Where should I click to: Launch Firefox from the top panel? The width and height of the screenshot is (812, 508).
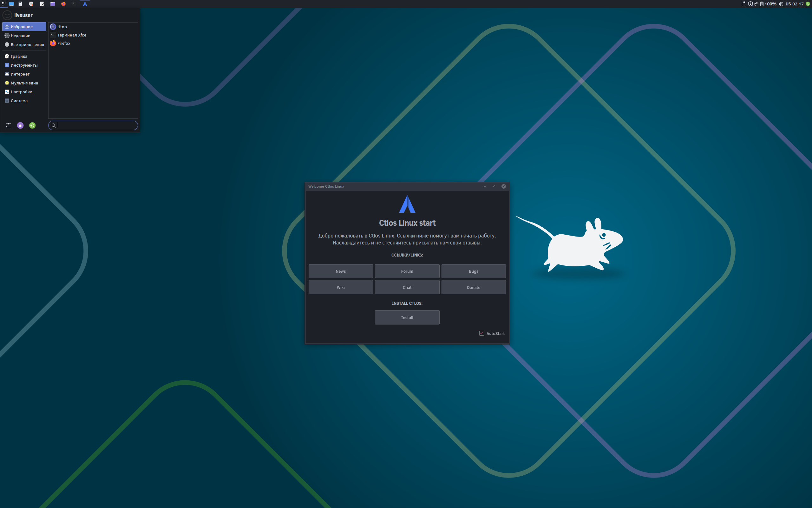(63, 4)
